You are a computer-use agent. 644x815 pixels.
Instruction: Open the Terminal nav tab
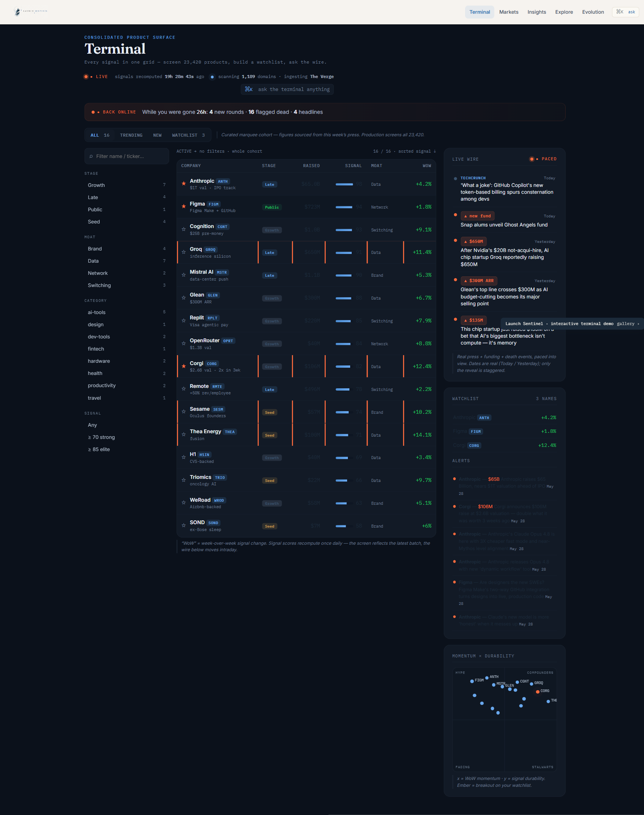[x=480, y=12]
